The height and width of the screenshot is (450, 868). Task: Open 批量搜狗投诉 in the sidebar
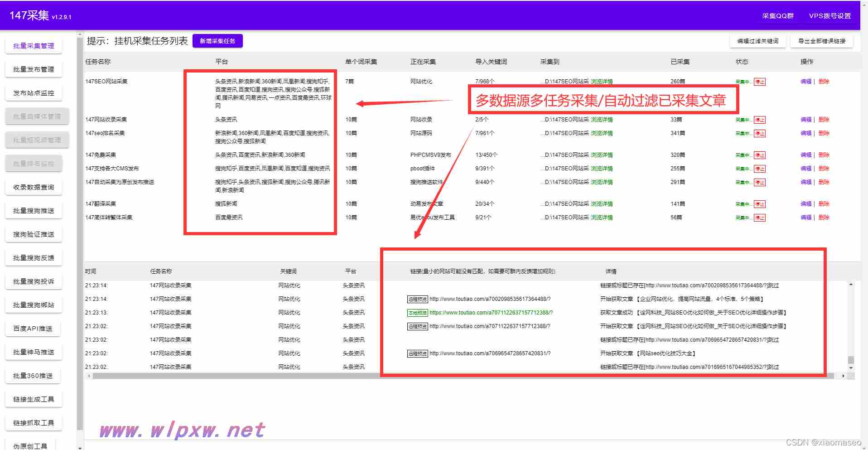point(34,281)
